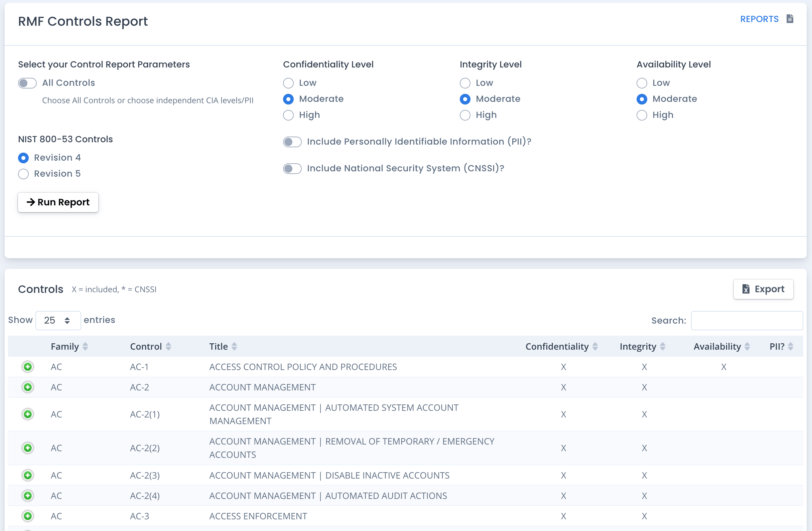Click the Run Report button
Screen dimensions: 812x531
58,202
